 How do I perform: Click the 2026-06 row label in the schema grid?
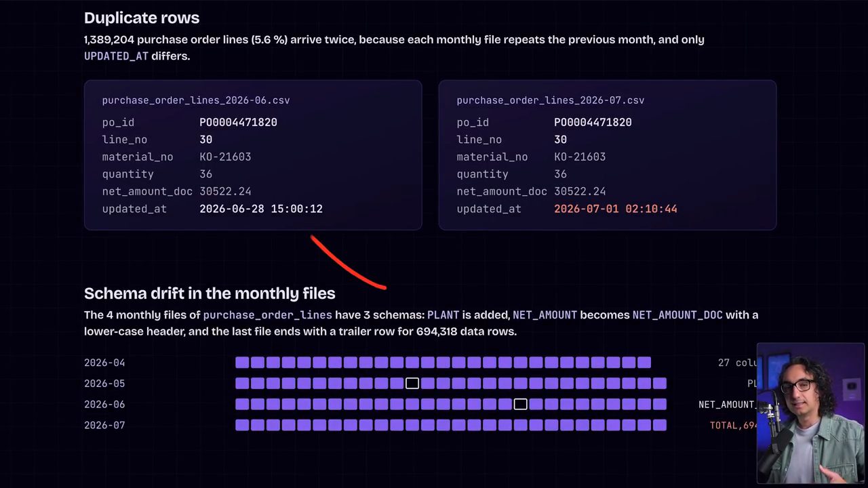click(104, 405)
